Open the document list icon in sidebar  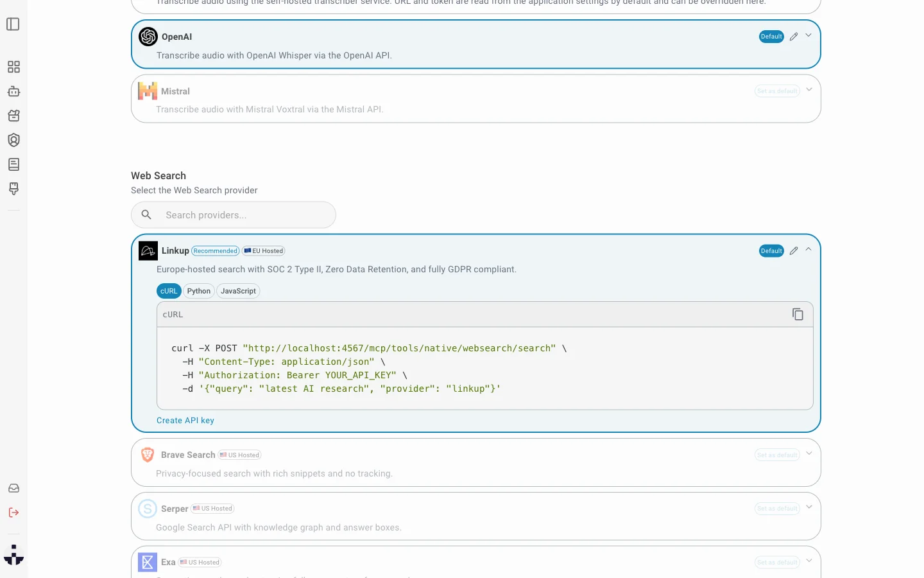tap(13, 164)
